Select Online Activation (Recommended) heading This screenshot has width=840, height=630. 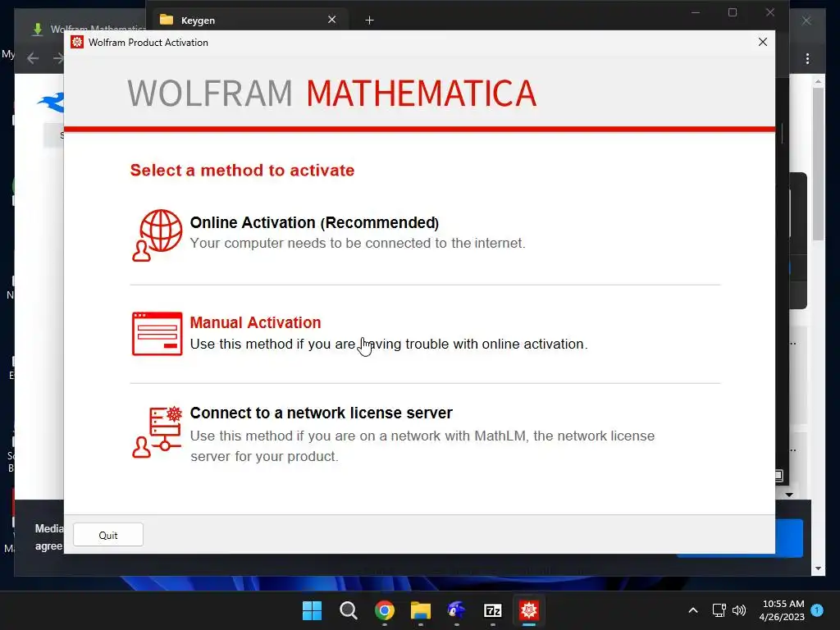click(x=314, y=222)
